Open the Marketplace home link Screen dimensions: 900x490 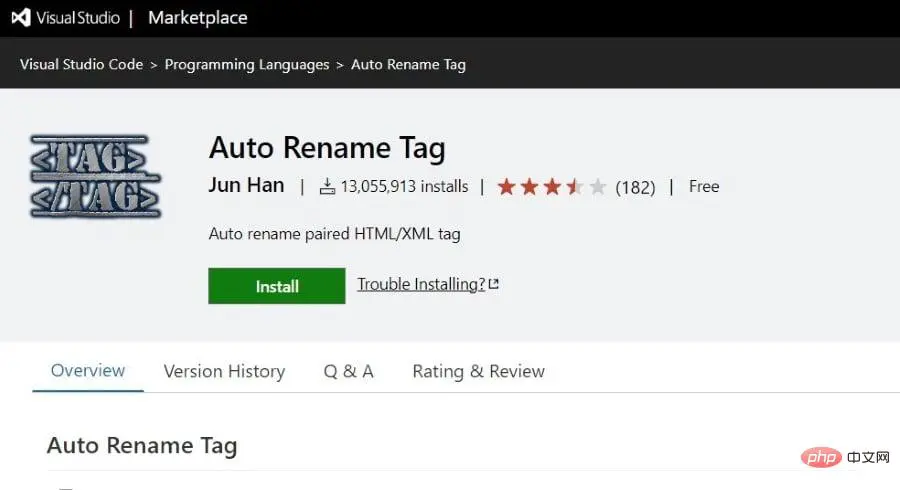[197, 18]
